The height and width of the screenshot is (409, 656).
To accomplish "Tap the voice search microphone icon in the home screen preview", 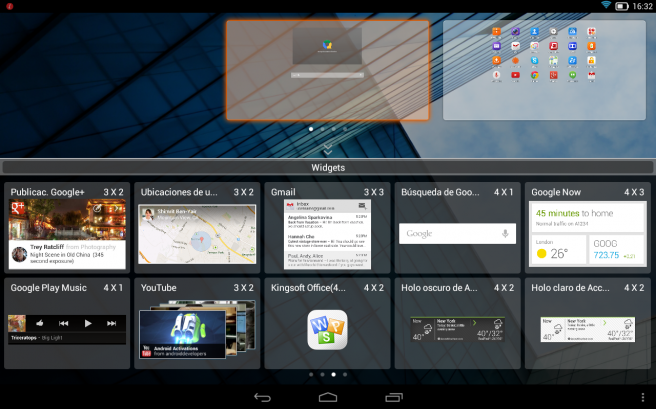I will point(497,75).
